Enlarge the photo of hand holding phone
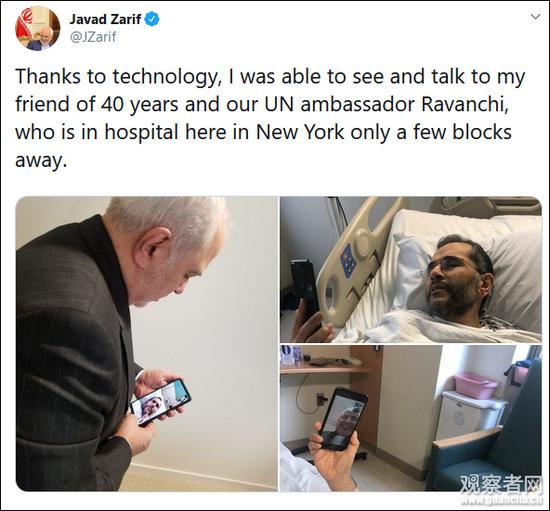 point(411,418)
